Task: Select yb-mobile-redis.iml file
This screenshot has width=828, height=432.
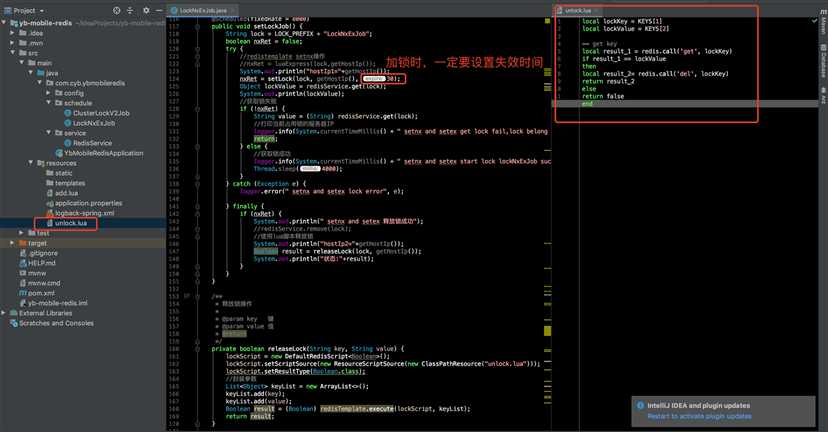Action: [58, 303]
